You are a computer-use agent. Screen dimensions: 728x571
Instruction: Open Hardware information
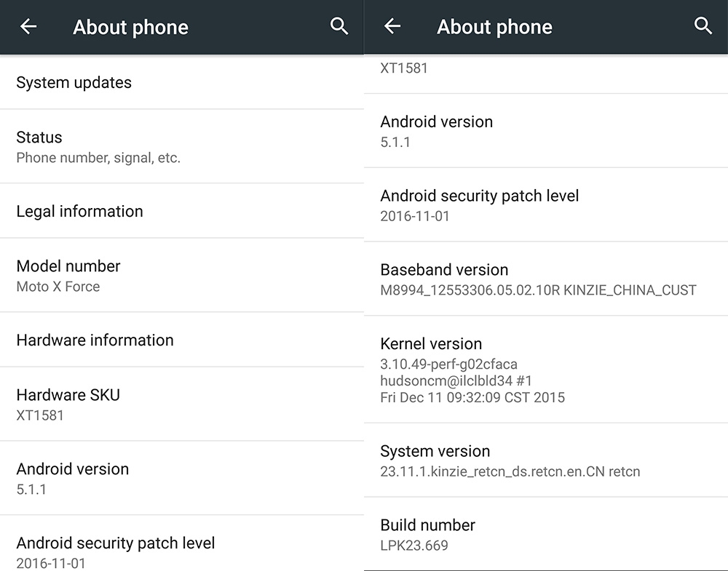point(181,340)
